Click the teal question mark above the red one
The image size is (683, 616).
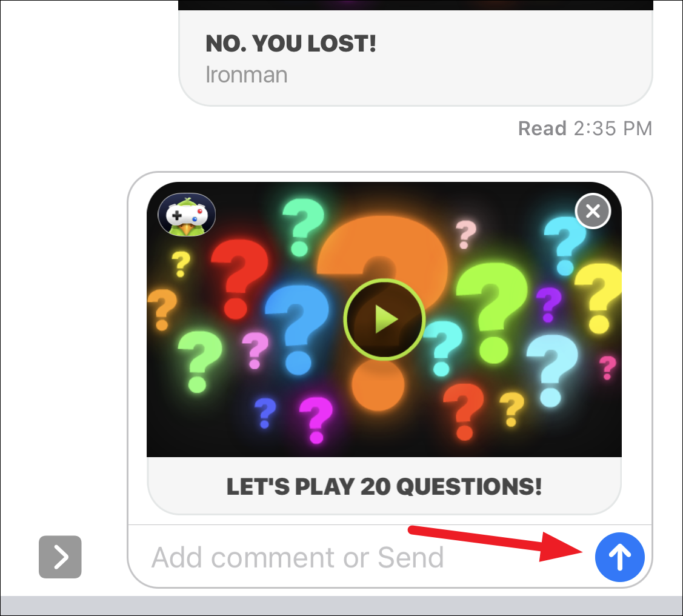point(302,227)
